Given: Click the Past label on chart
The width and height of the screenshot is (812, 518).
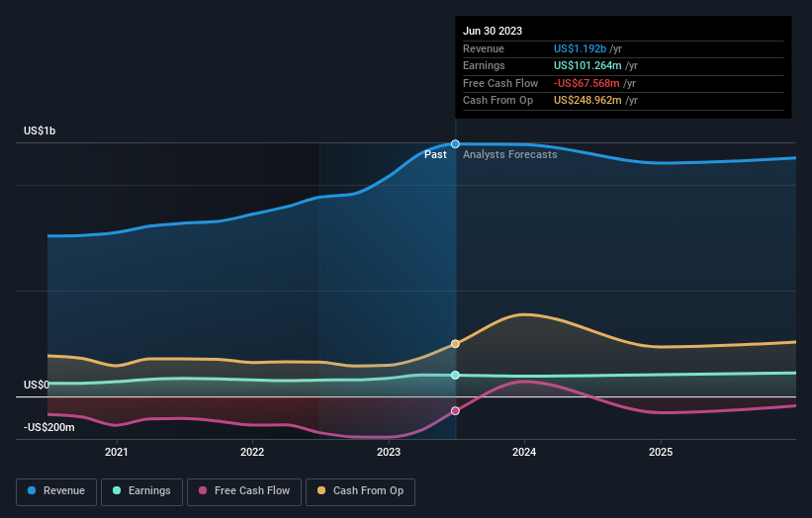Looking at the screenshot, I should [x=435, y=155].
